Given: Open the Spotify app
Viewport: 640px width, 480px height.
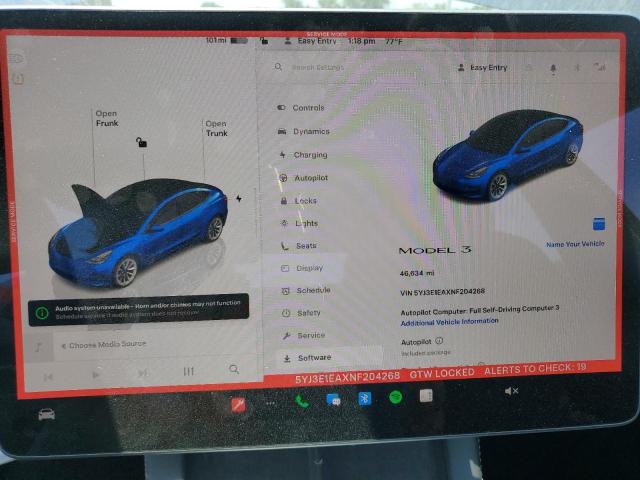Looking at the screenshot, I should pos(396,397).
